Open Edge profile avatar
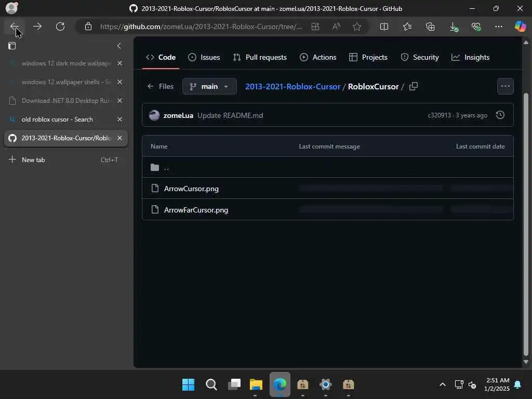The image size is (532, 399). 11,8
